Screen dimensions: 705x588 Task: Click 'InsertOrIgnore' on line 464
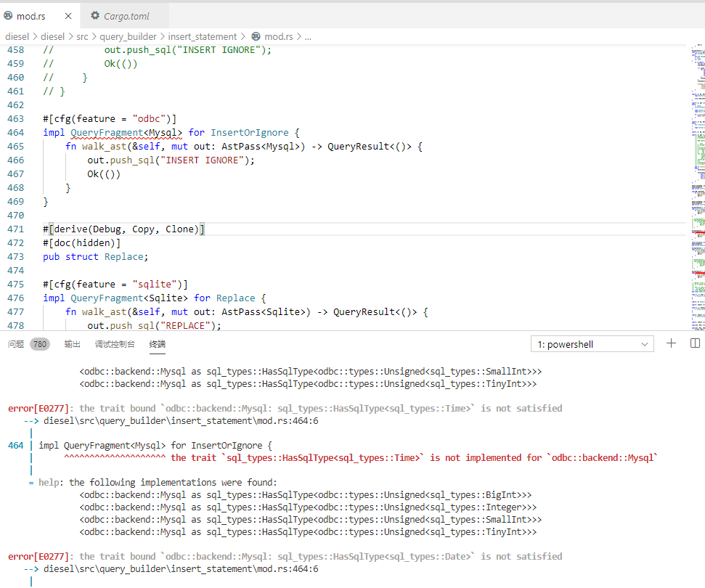tap(250, 133)
